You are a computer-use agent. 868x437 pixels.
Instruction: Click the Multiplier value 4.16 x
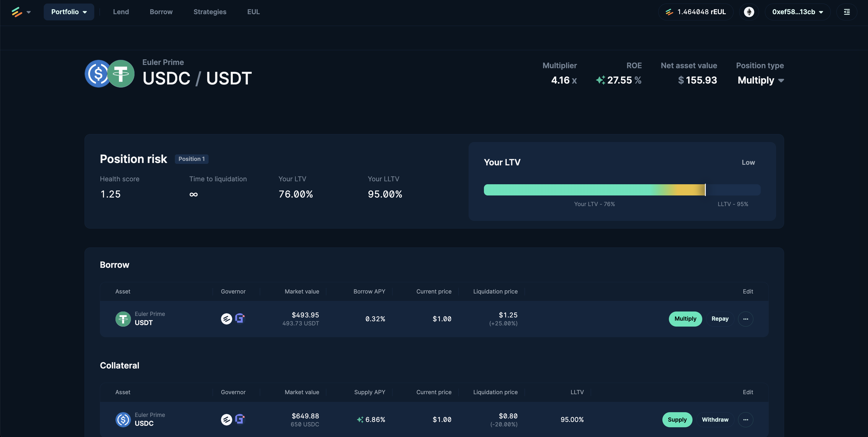(564, 80)
